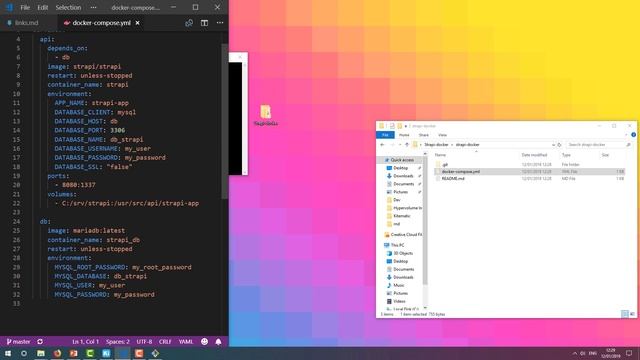Open the Selection menu in VS Code
The width and height of the screenshot is (640, 360).
tap(68, 7)
